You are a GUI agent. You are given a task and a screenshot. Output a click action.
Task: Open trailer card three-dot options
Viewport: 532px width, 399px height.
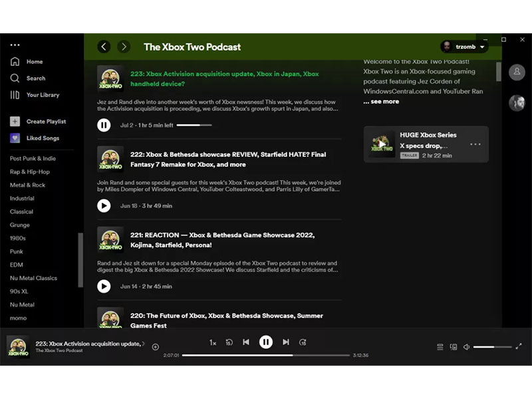pyautogui.click(x=475, y=144)
